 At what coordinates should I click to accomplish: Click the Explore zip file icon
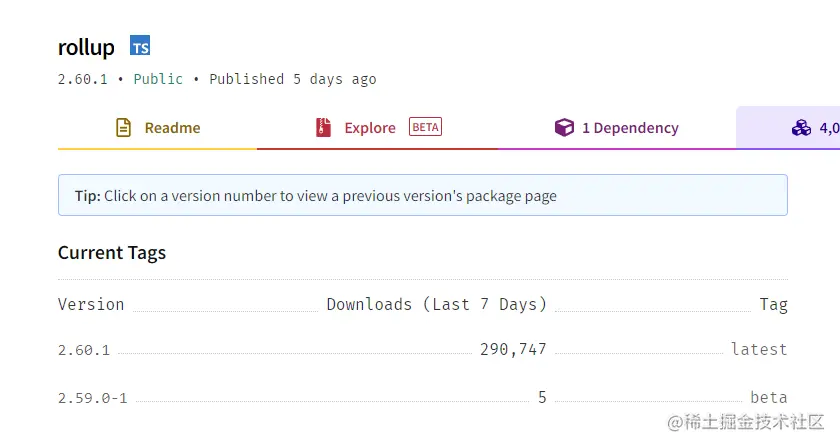click(x=323, y=128)
